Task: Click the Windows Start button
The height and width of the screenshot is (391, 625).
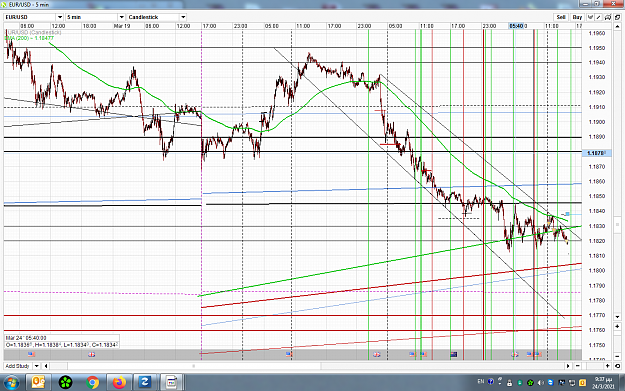Action: 11,383
